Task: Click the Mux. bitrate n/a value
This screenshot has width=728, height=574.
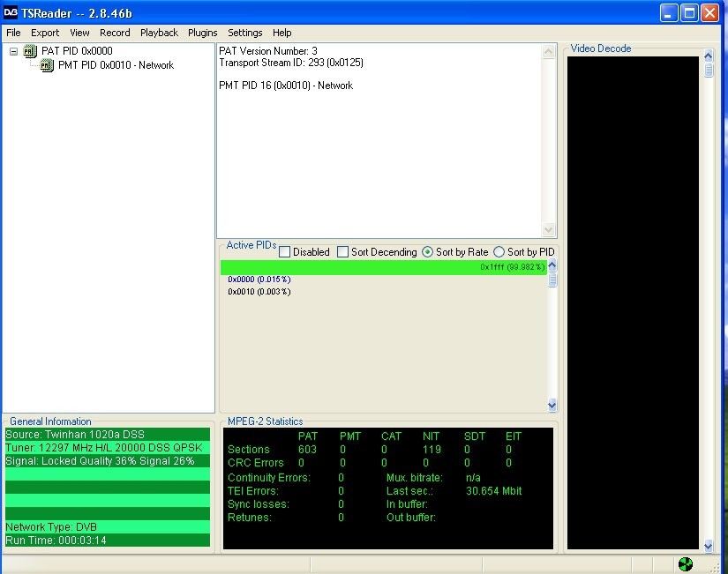Action: (x=473, y=478)
